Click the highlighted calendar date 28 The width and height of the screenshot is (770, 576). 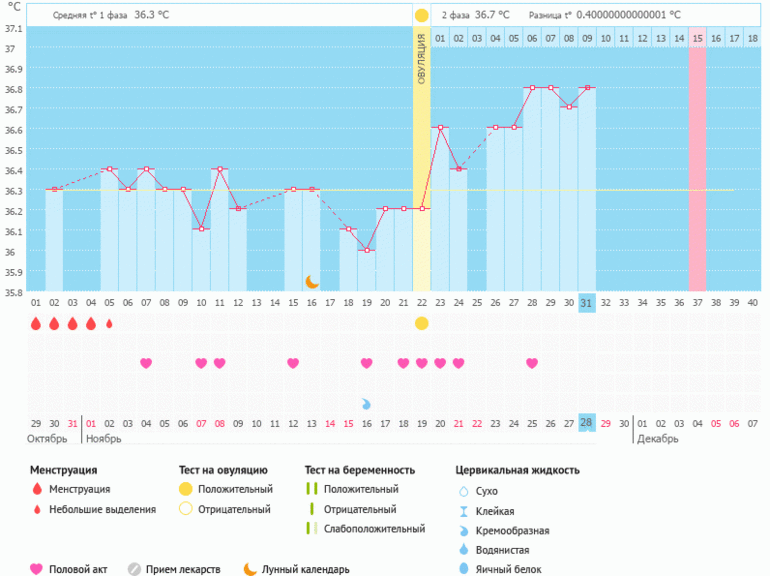(x=587, y=422)
